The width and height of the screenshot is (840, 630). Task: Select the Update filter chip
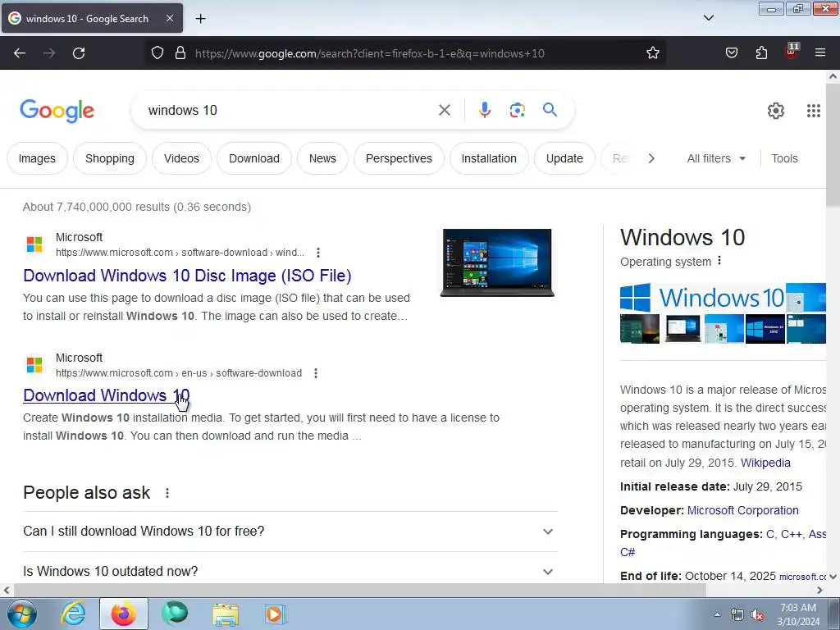pyautogui.click(x=564, y=158)
